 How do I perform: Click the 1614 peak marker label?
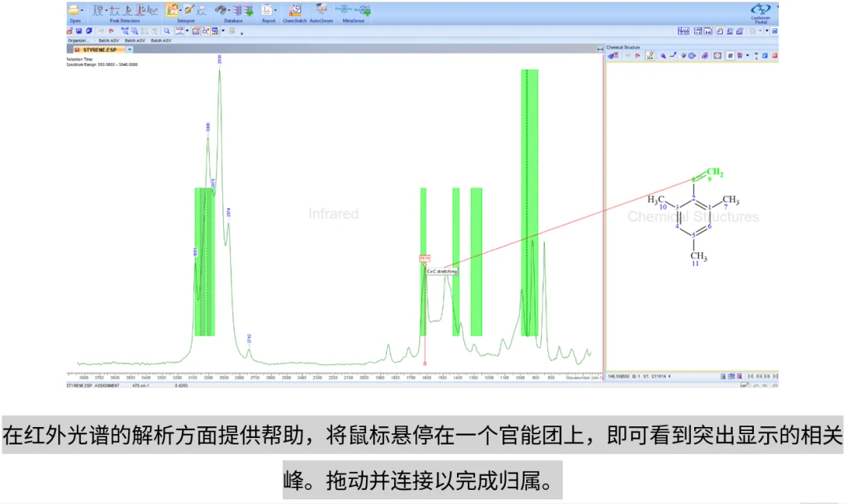[x=425, y=258]
